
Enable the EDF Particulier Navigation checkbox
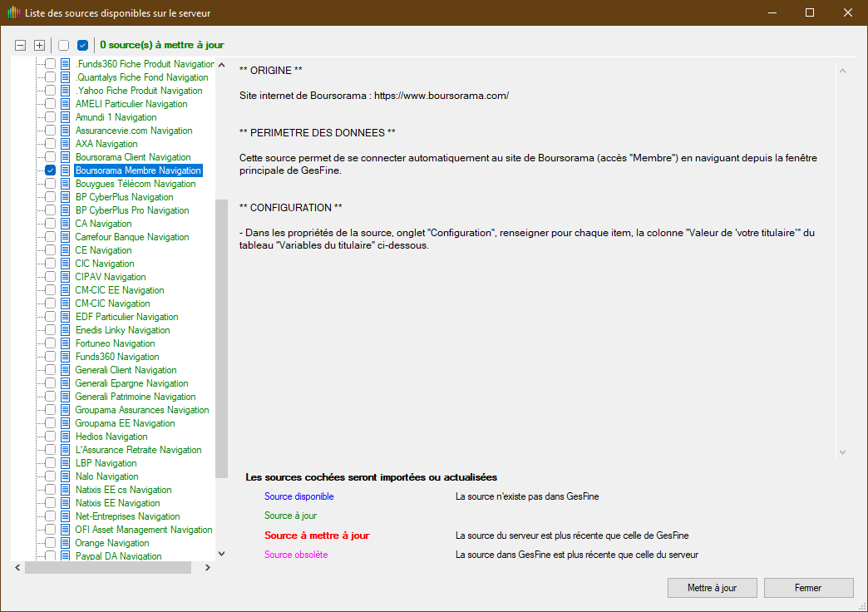[51, 317]
